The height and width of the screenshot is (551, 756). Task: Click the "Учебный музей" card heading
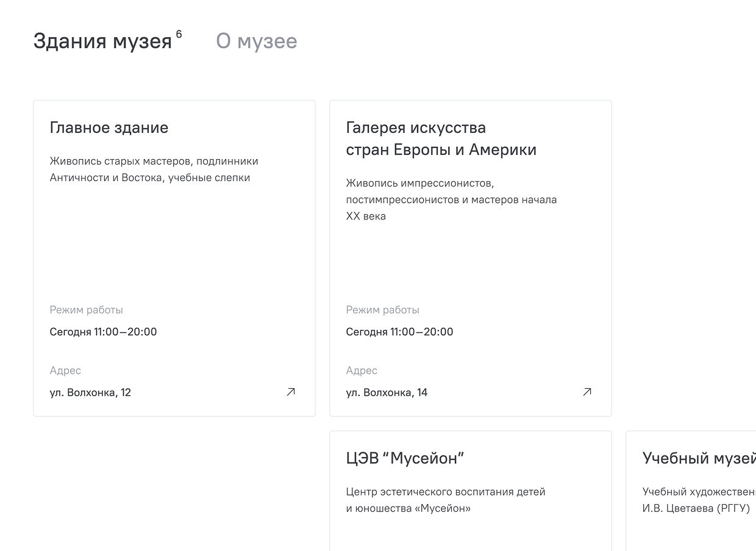(699, 458)
